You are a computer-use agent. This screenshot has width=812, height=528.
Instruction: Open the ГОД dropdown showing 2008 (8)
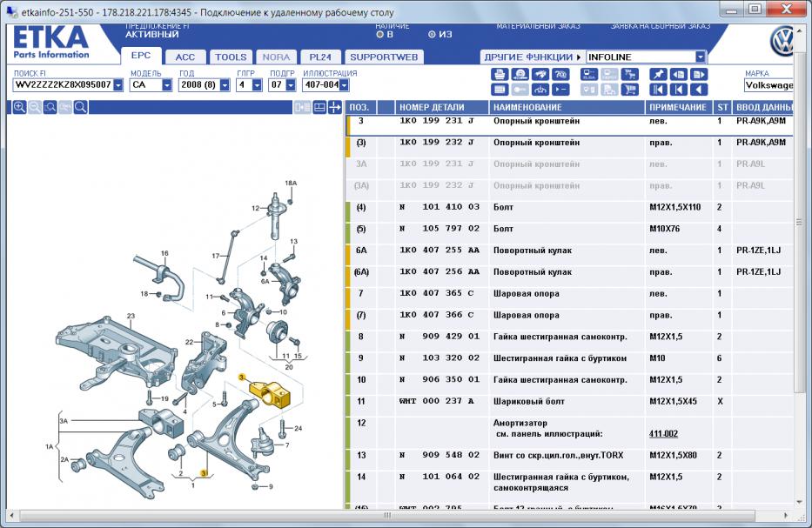225,85
